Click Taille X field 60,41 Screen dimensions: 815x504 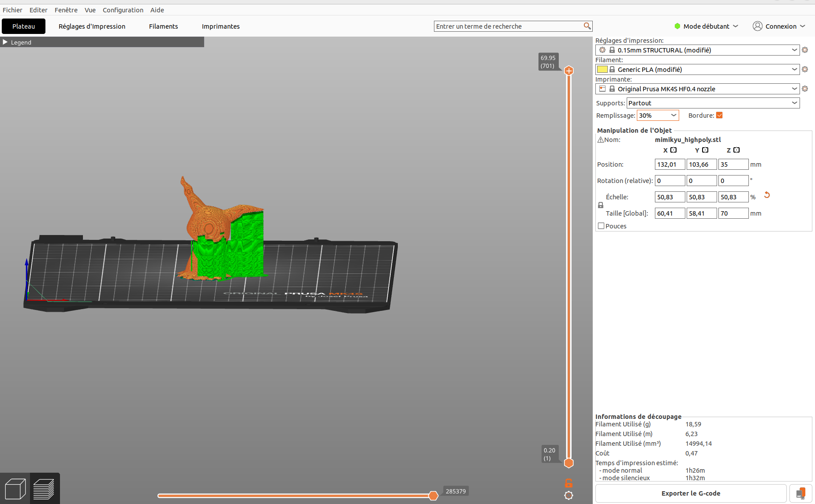click(669, 213)
